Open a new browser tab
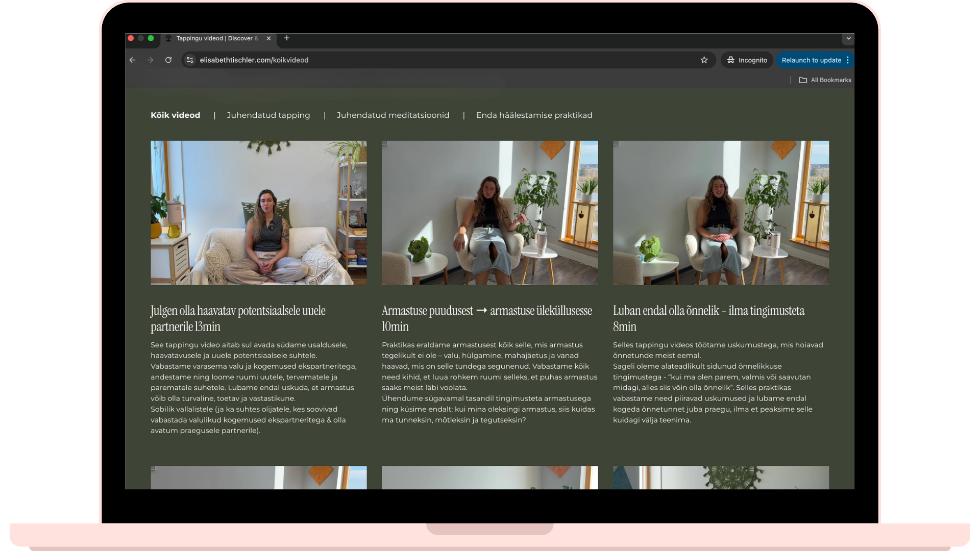Screen dimensions: 980x551 (287, 38)
